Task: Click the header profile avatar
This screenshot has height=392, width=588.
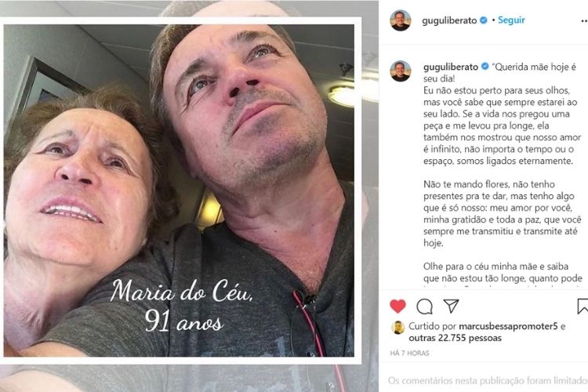Action: [x=401, y=20]
